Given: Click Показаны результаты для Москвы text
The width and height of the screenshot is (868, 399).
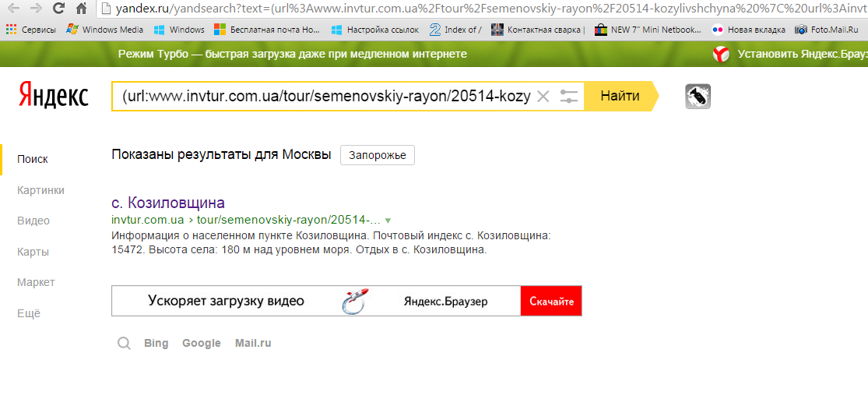Looking at the screenshot, I should click(221, 154).
